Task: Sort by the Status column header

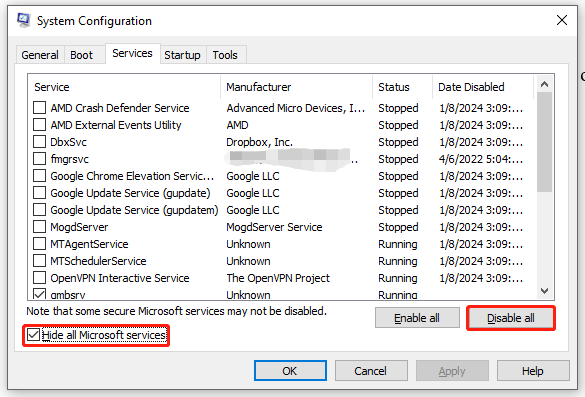Action: click(x=403, y=87)
